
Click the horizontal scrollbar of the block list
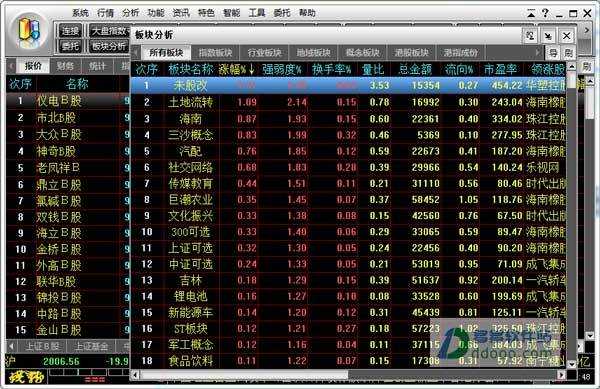[348, 375]
